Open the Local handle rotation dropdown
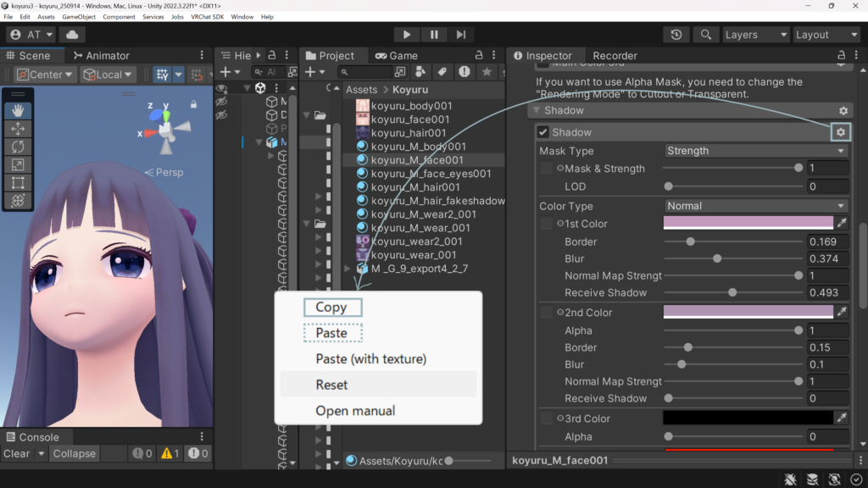The image size is (868, 488). tap(108, 75)
